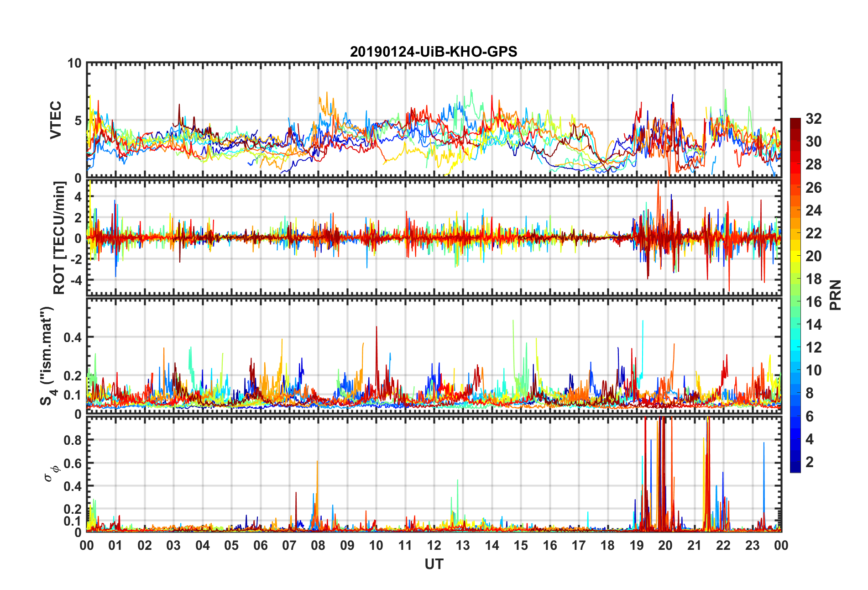The width and height of the screenshot is (868, 590).
Task: Click UT axis tick label "05"
Action: point(231,545)
